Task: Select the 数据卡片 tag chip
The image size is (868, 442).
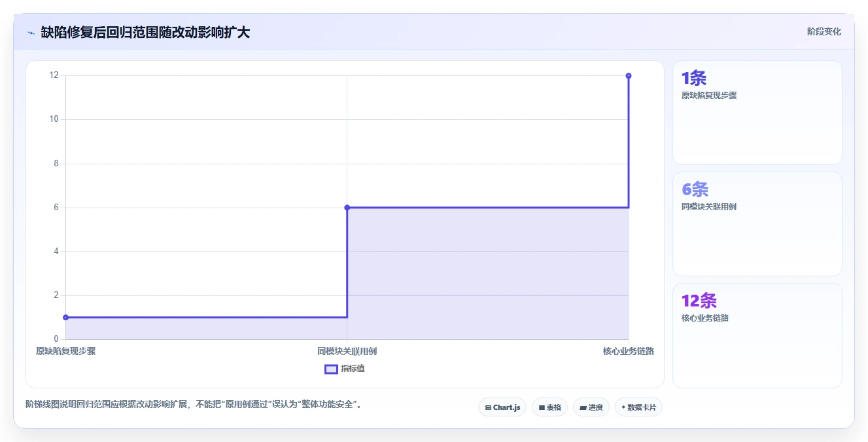Action: point(638,407)
